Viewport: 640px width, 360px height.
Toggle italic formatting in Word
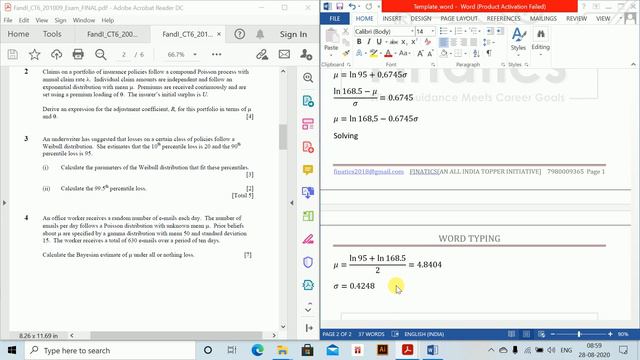(369, 42)
